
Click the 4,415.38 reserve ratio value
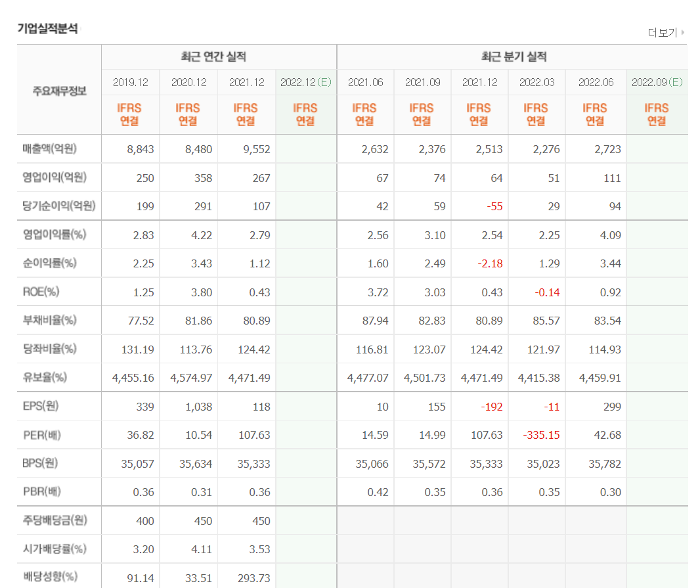pyautogui.click(x=539, y=378)
